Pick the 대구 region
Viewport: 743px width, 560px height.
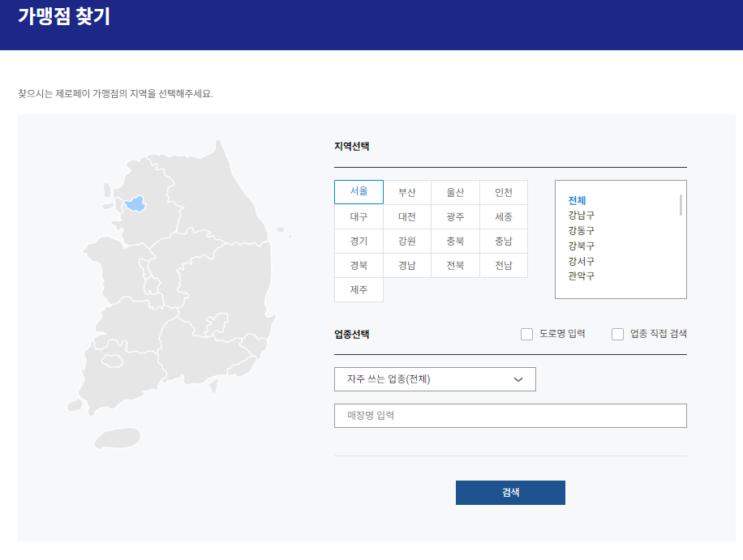359,217
